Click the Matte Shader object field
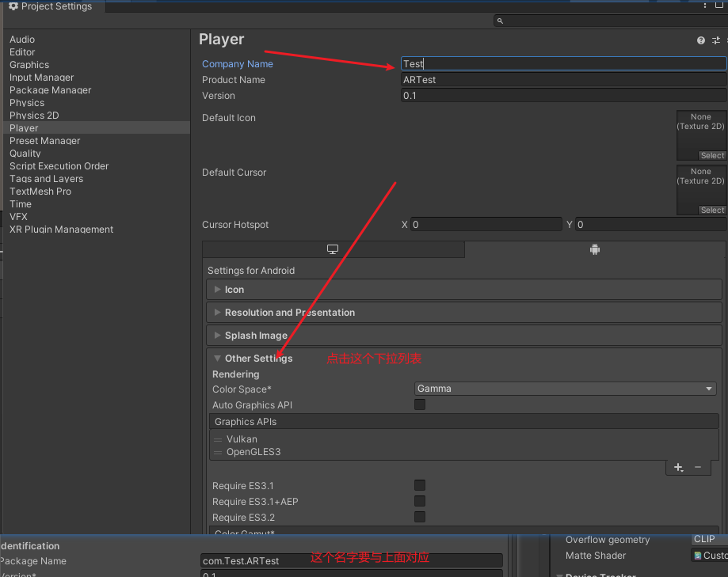Viewport: 728px width, 577px height. point(711,555)
